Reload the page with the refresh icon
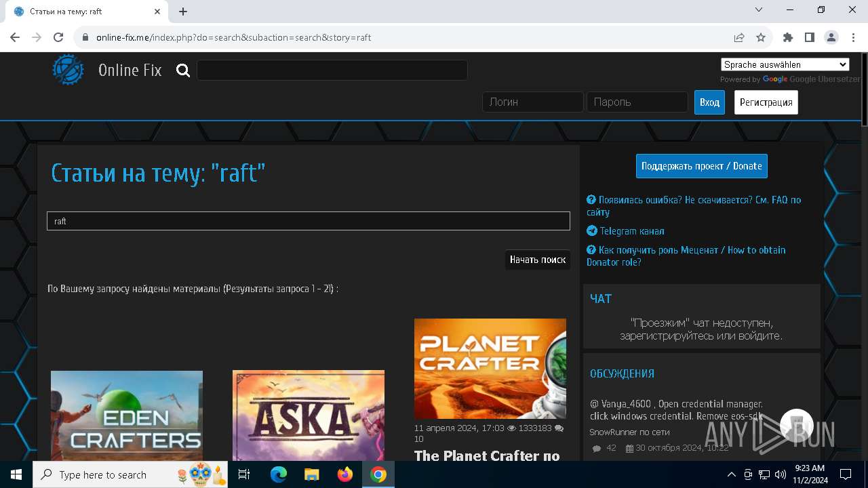The image size is (868, 488). coord(58,37)
